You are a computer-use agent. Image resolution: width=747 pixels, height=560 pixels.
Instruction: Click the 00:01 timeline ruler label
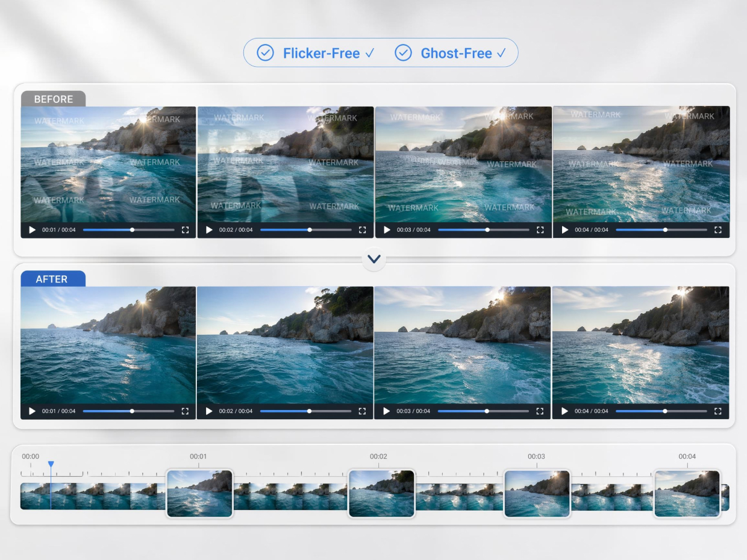(198, 456)
